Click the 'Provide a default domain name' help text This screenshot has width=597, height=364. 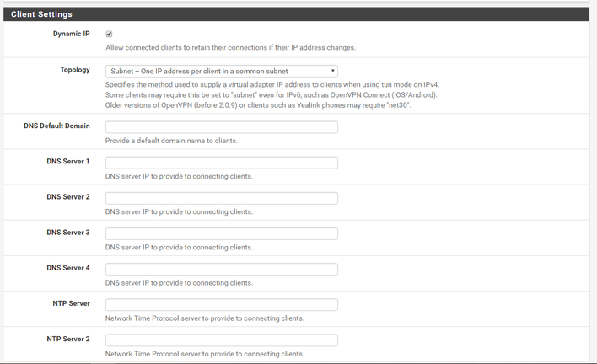(171, 141)
